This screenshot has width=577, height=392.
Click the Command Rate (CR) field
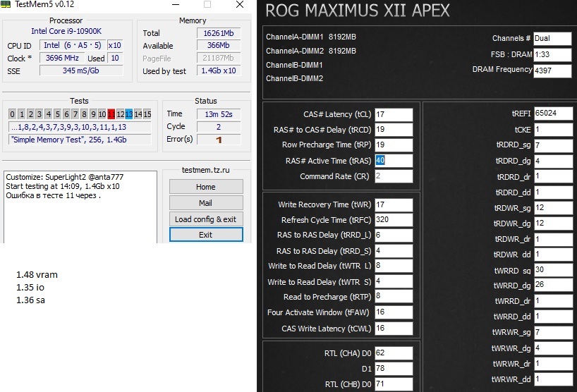394,176
